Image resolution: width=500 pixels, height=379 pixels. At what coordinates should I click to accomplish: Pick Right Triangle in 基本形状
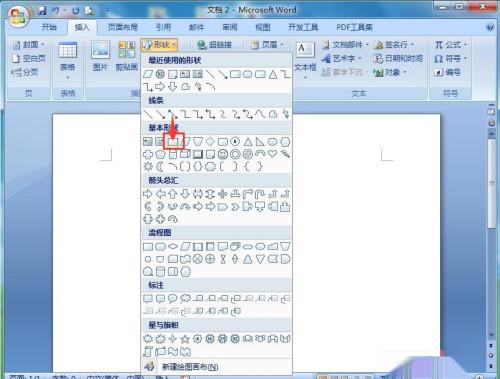click(x=260, y=142)
